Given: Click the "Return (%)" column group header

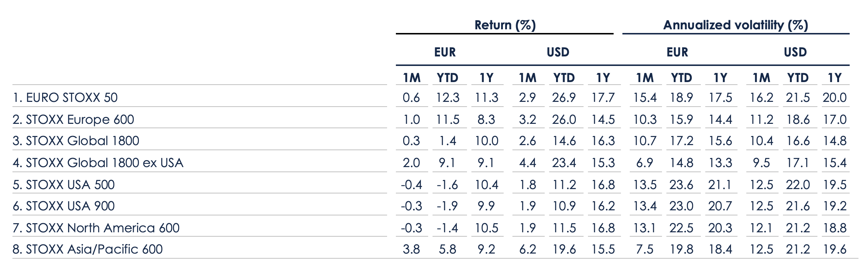Looking at the screenshot, I should [505, 25].
